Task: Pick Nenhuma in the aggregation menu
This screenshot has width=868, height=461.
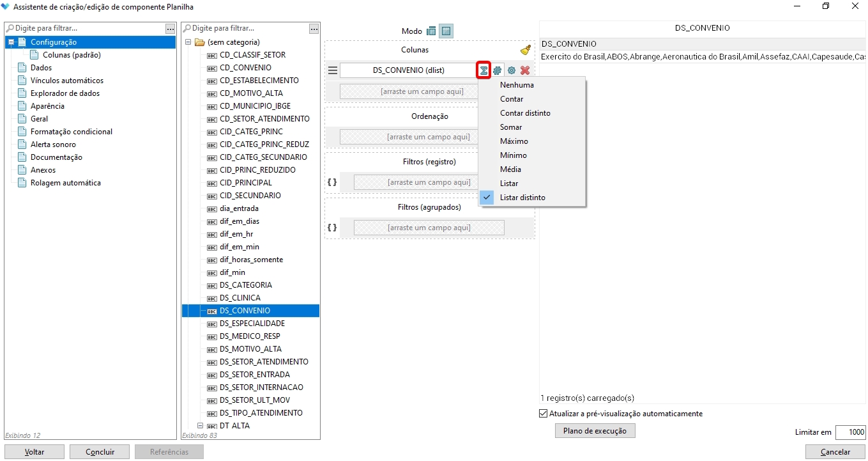Action: coord(517,85)
